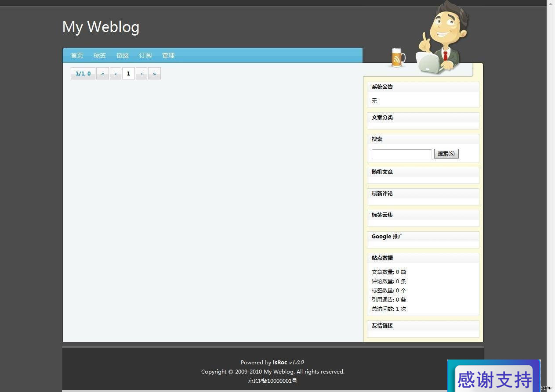Viewport: 555px width, 392px height.
Task: Click the 站点数据 panel header
Action: tap(423, 258)
